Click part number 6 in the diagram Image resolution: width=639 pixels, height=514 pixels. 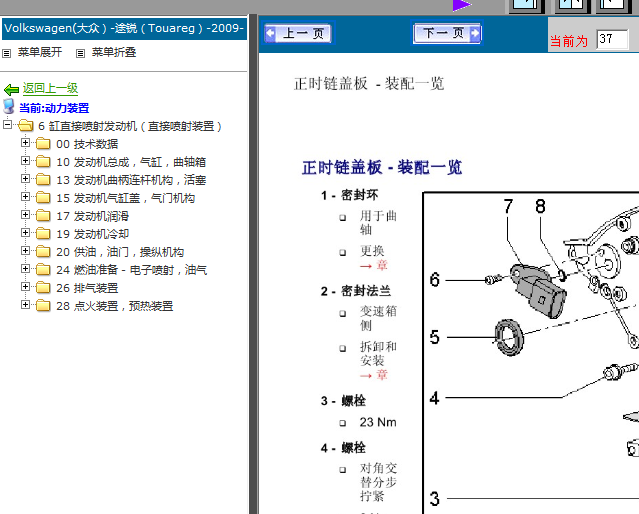435,280
